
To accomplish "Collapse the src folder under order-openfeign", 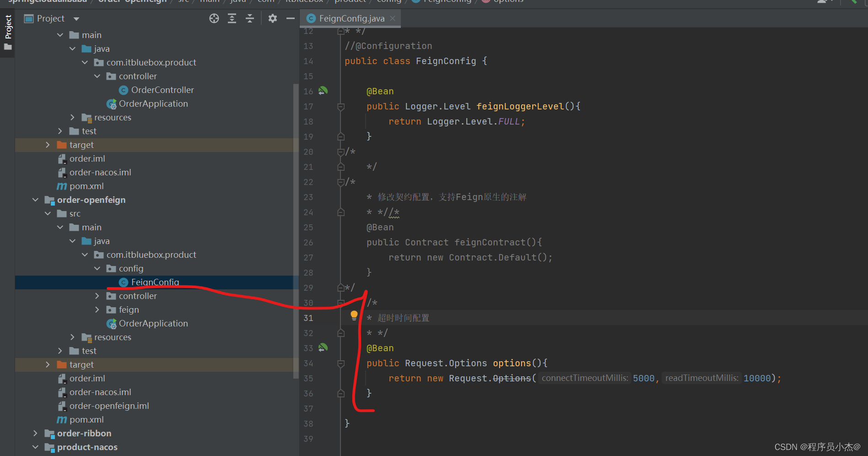I will coord(48,213).
